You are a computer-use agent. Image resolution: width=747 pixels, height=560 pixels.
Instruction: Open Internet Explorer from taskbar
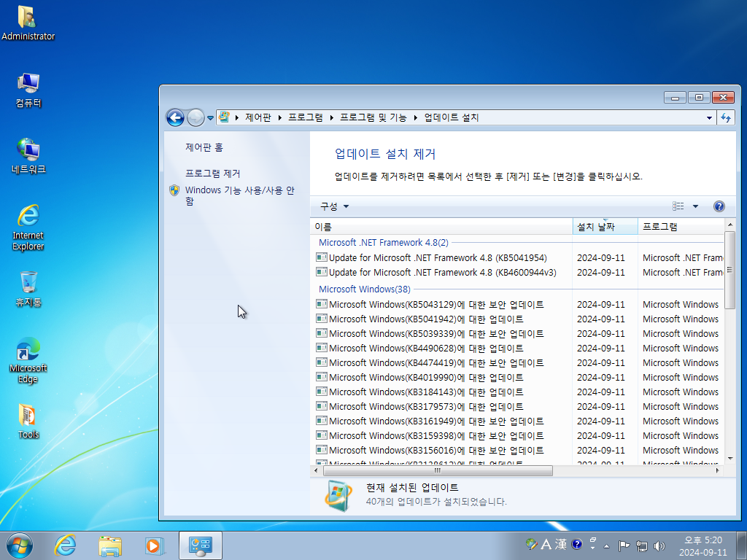coord(65,545)
